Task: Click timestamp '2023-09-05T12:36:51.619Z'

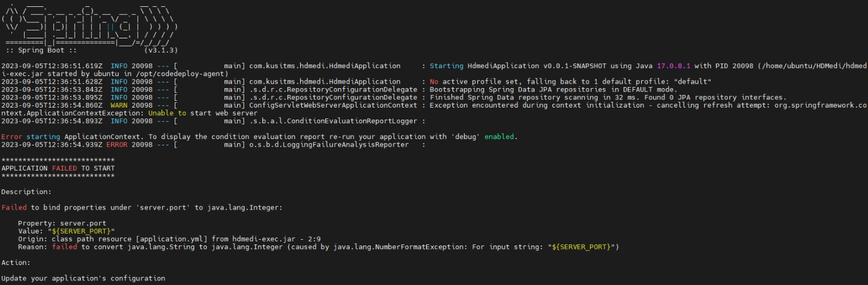Action: click(52, 66)
